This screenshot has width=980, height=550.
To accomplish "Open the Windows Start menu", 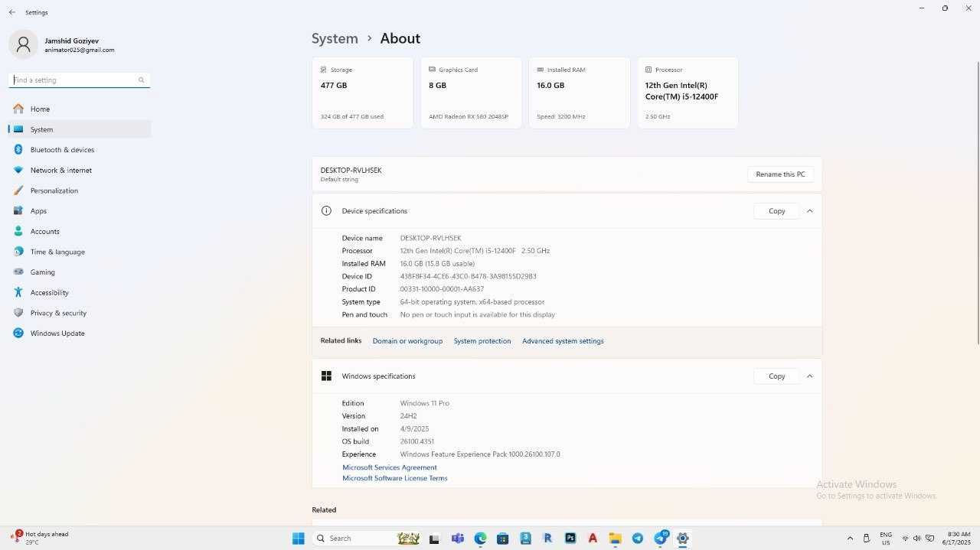I will coord(298,539).
